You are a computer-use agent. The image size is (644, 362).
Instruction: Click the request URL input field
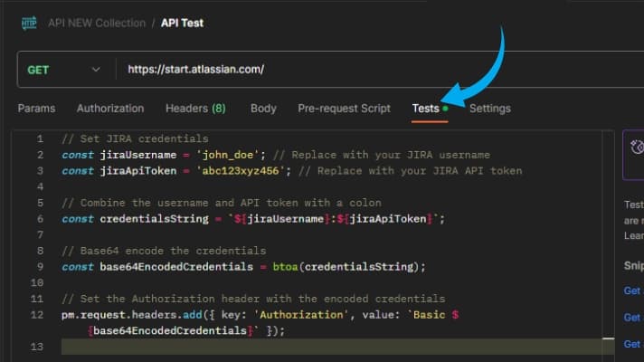coord(380,70)
